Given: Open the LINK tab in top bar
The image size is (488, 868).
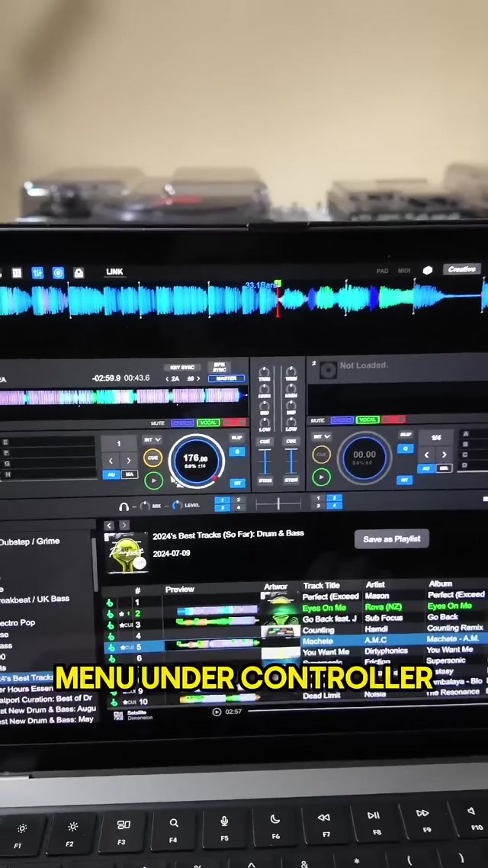Looking at the screenshot, I should point(114,272).
